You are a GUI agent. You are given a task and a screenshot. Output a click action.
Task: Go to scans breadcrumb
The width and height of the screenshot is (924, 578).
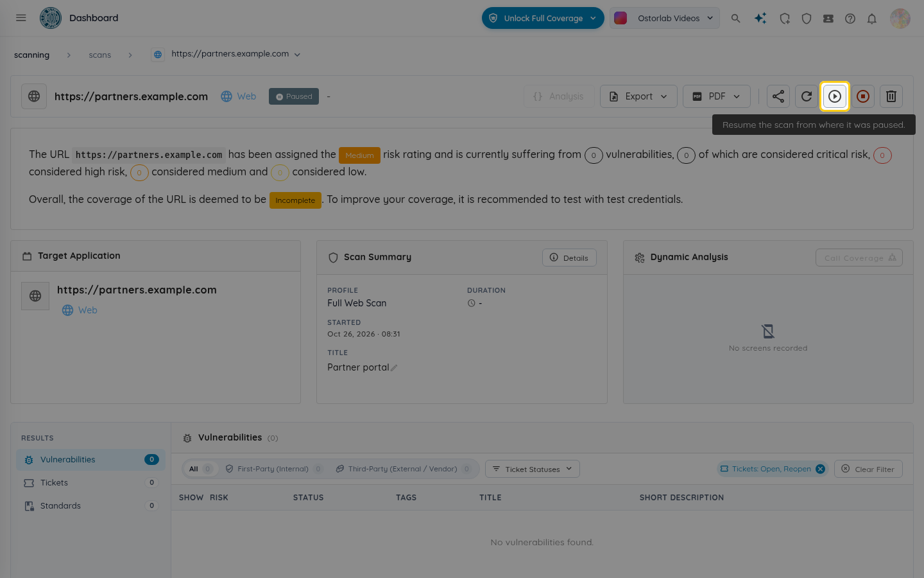point(100,55)
